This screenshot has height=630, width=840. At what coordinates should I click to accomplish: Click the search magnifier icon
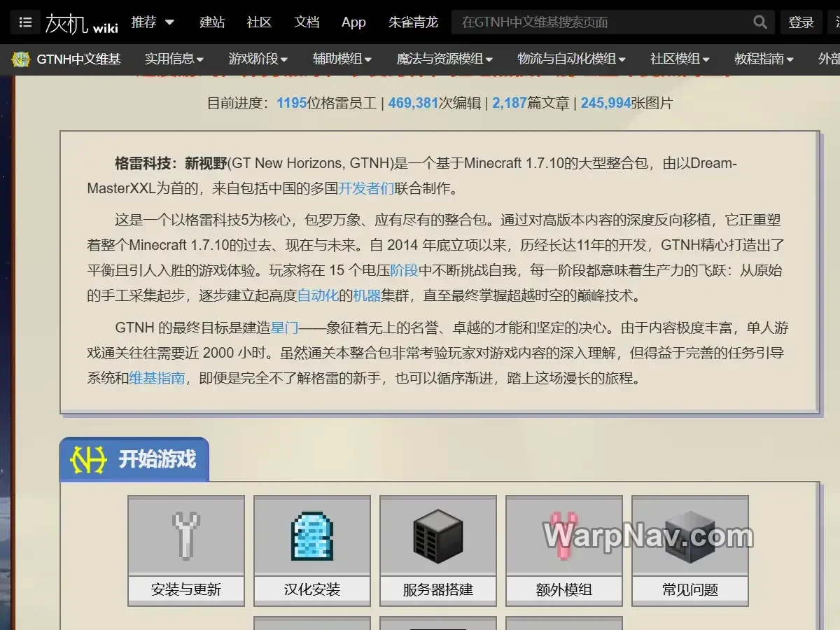point(760,22)
